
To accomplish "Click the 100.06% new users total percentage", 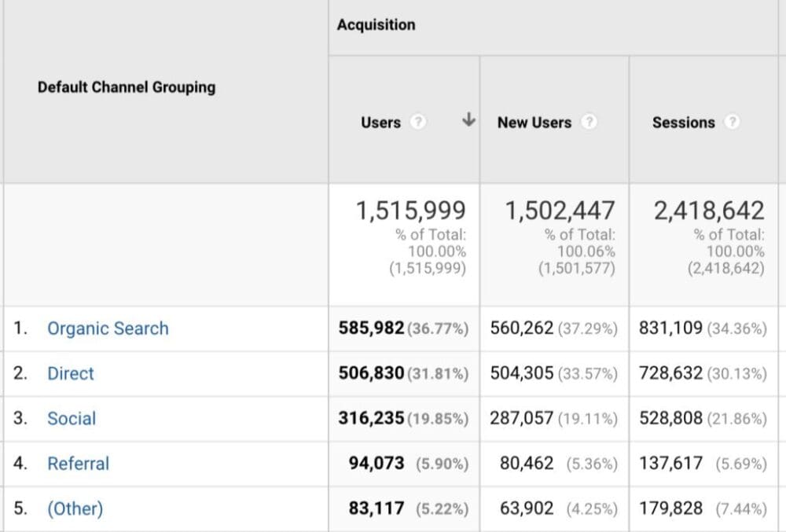I will click(x=586, y=251).
